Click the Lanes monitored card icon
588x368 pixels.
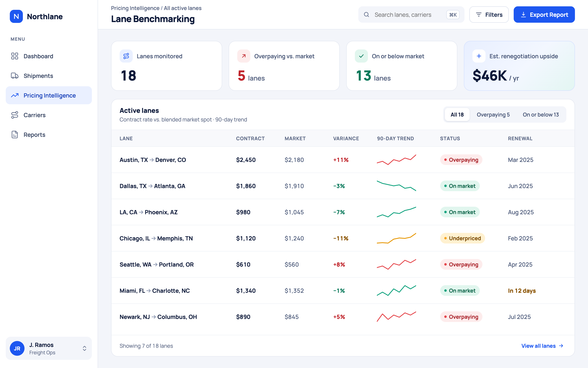pos(126,56)
